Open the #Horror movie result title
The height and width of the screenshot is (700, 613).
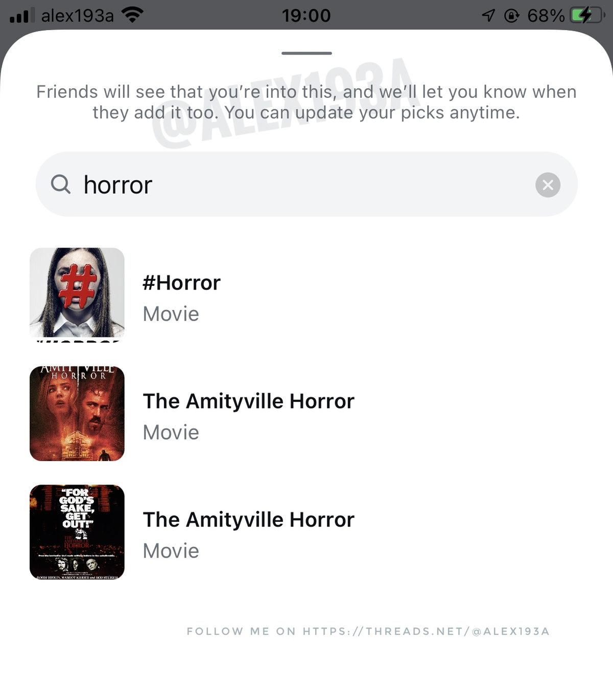tap(181, 282)
